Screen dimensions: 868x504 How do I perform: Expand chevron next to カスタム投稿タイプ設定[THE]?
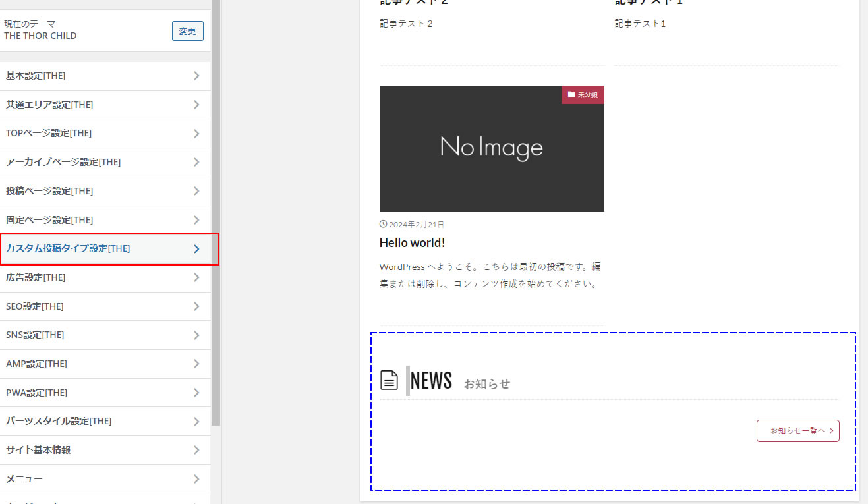coord(196,249)
